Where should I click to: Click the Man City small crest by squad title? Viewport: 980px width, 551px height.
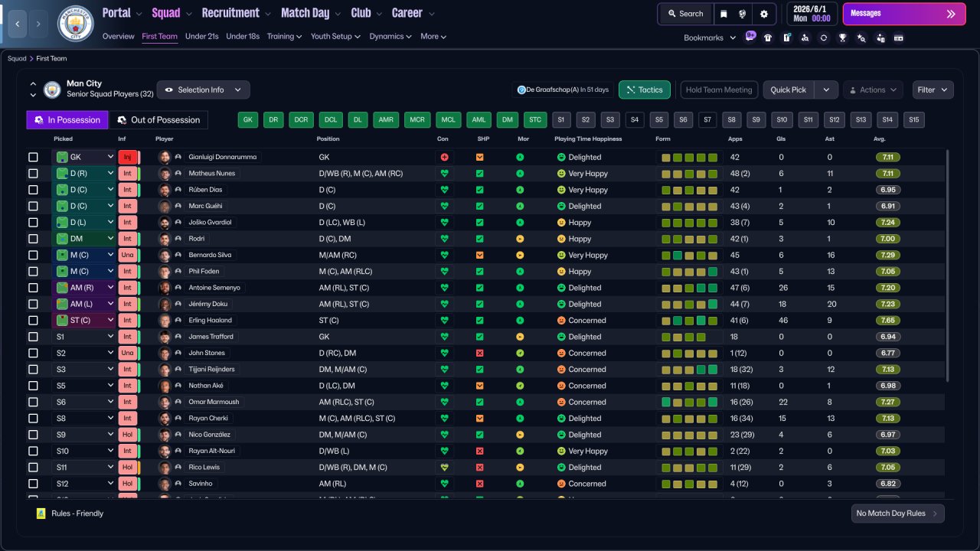point(52,90)
